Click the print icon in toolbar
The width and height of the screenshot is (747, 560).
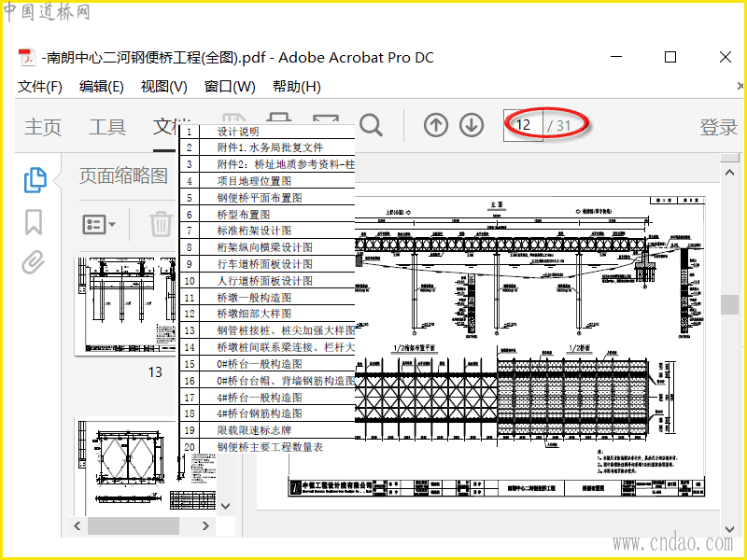point(278,119)
